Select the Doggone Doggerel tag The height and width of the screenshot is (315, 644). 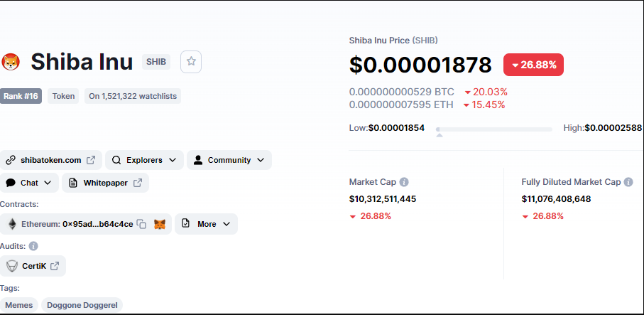(82, 305)
